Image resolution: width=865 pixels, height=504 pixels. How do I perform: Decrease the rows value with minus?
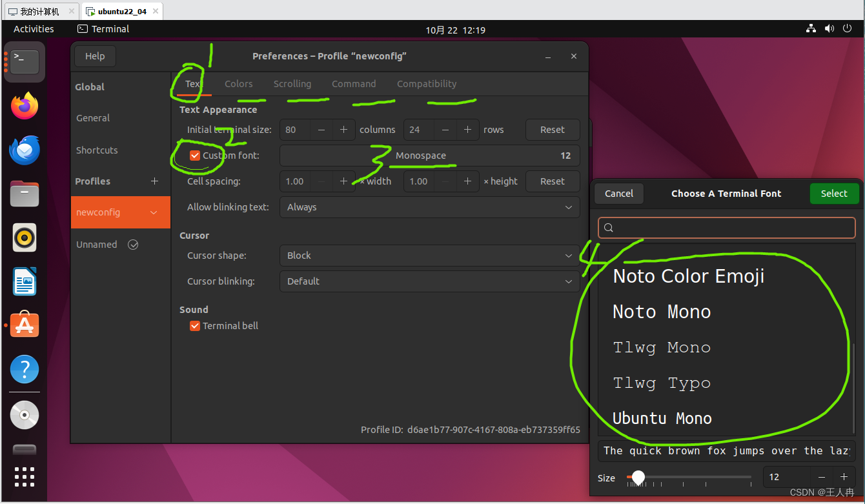tap(445, 130)
